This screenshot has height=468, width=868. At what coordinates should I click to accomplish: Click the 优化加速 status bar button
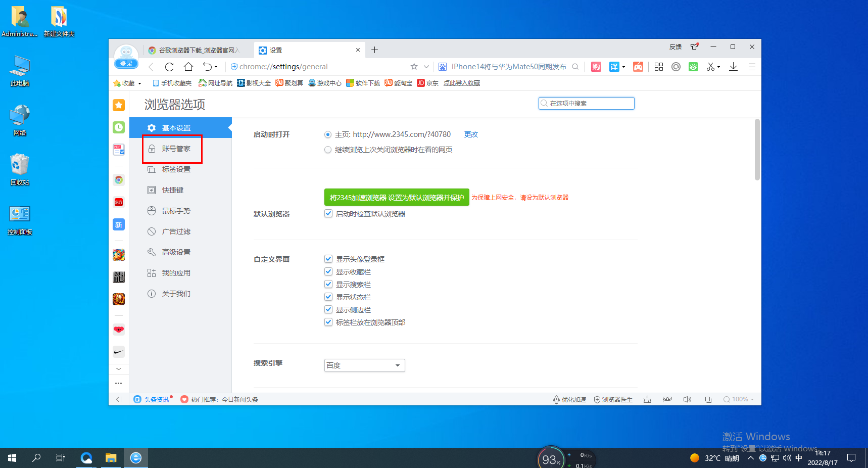point(569,399)
